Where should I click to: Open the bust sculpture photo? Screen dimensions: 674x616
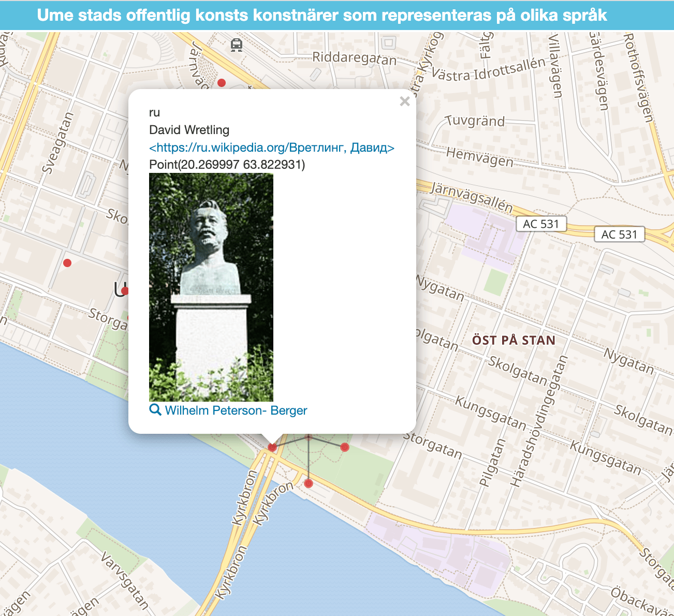(211, 287)
